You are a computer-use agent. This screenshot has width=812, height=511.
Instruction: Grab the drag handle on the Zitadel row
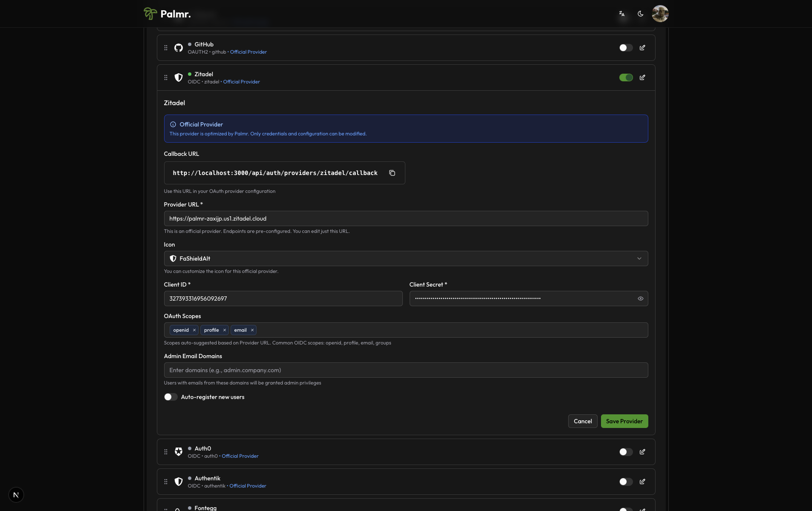166,78
